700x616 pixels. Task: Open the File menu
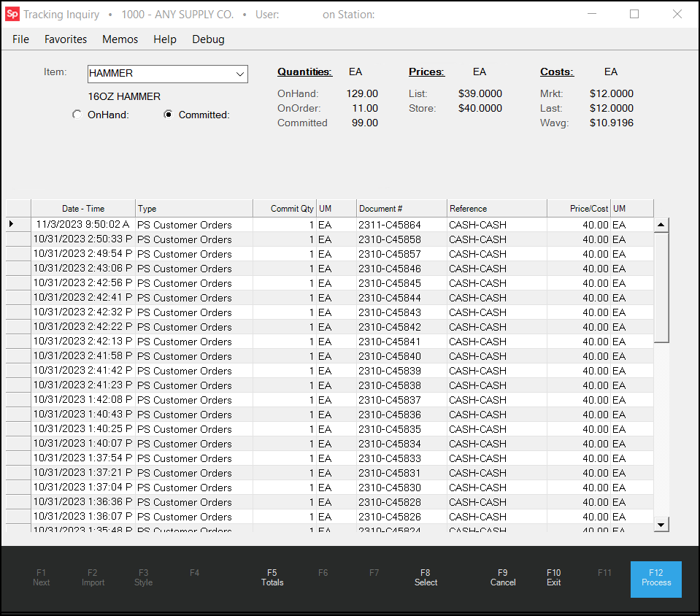pyautogui.click(x=20, y=39)
